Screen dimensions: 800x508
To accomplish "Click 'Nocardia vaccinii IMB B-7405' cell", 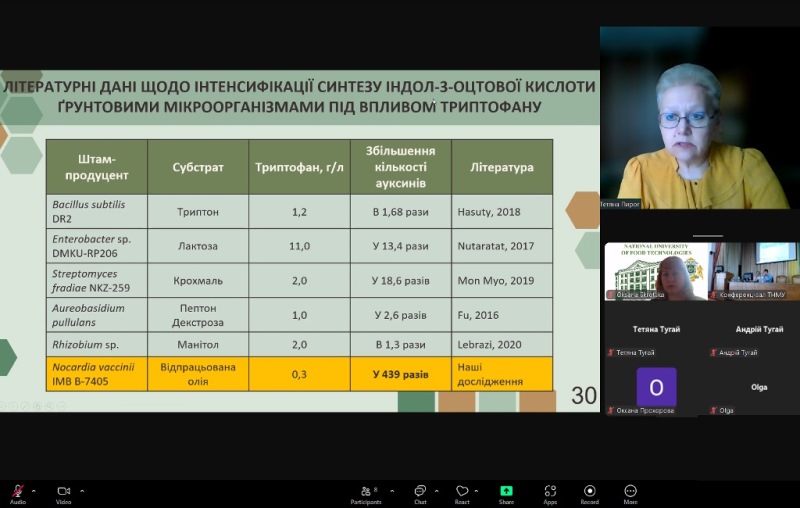I will 96,374.
